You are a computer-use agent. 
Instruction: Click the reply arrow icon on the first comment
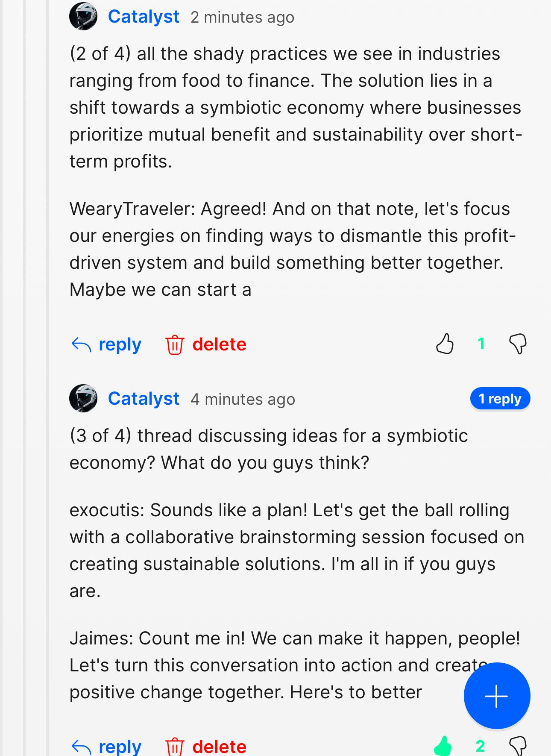point(82,344)
